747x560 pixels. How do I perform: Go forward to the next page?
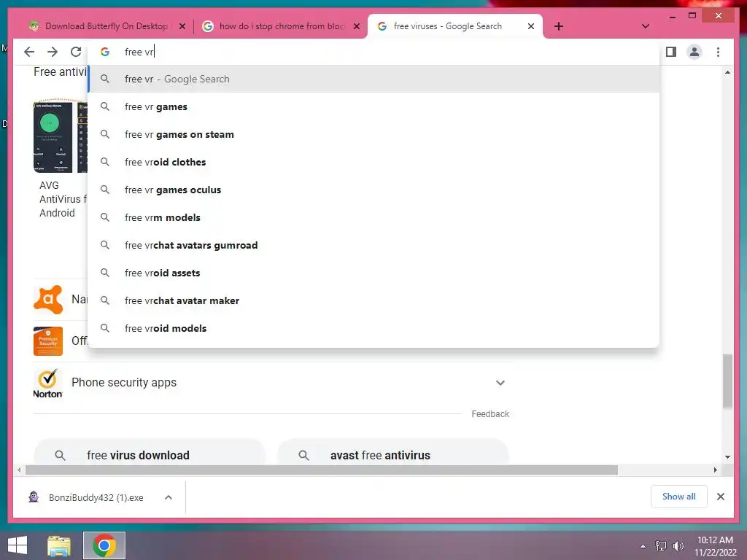(x=53, y=52)
